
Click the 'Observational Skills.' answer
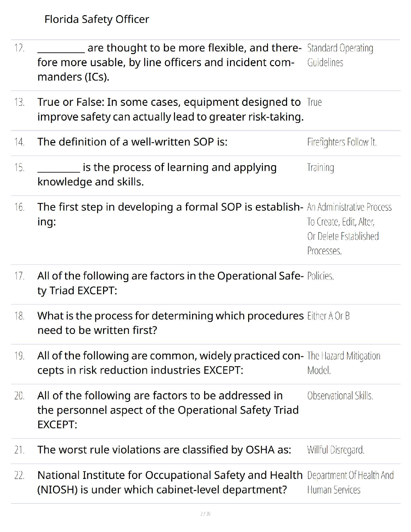click(x=340, y=396)
